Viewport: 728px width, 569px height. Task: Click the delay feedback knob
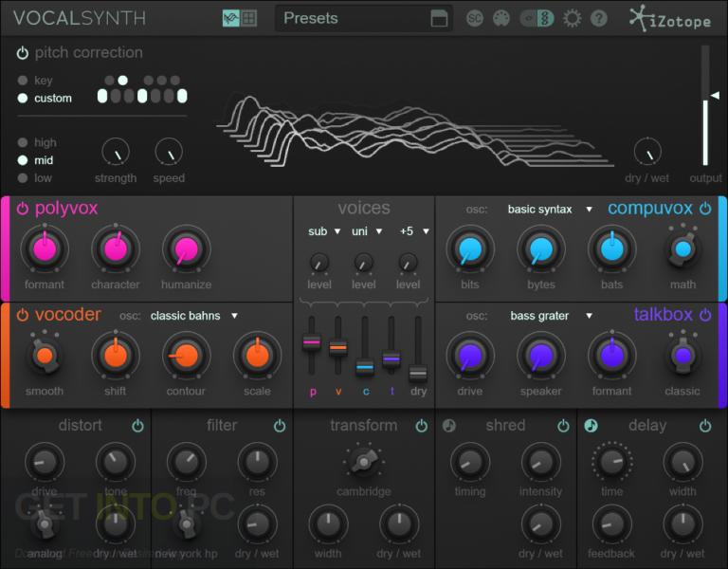tap(612, 524)
